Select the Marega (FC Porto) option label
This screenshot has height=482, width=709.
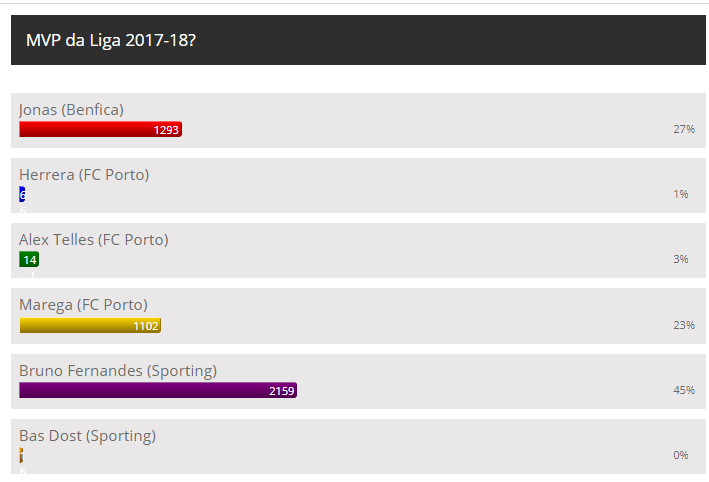coord(83,304)
